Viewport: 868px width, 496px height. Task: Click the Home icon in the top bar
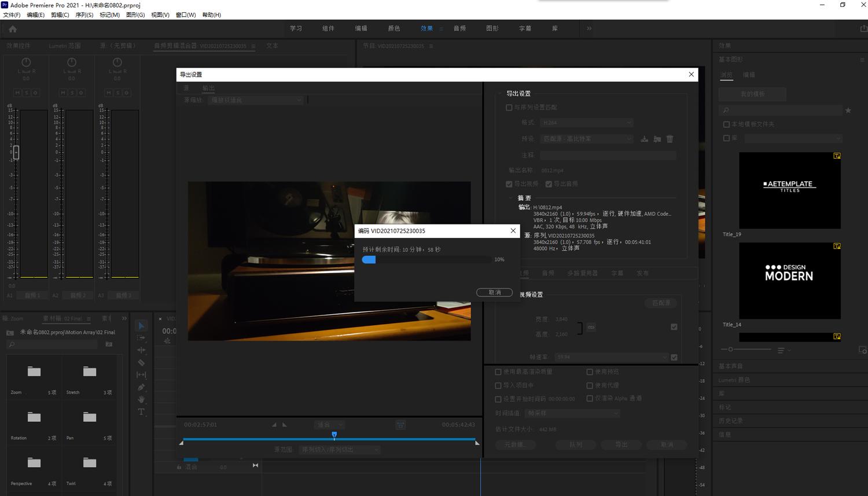coord(13,29)
